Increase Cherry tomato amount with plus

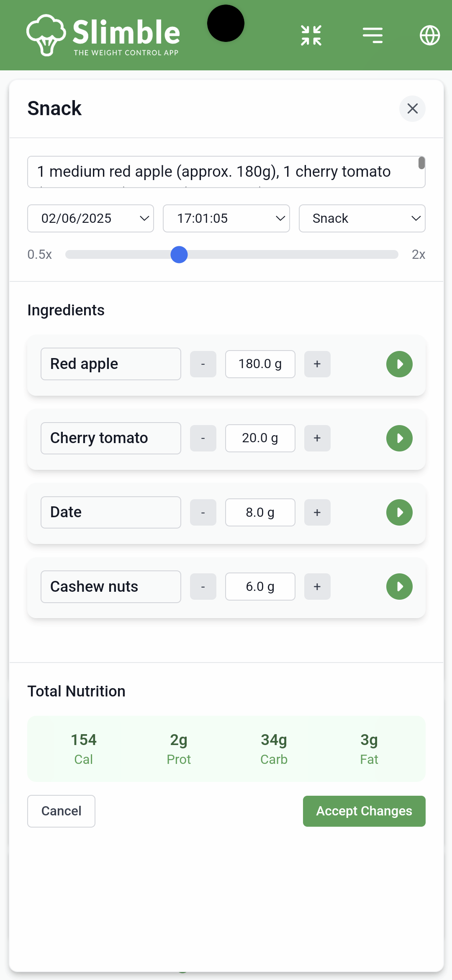pyautogui.click(x=317, y=438)
